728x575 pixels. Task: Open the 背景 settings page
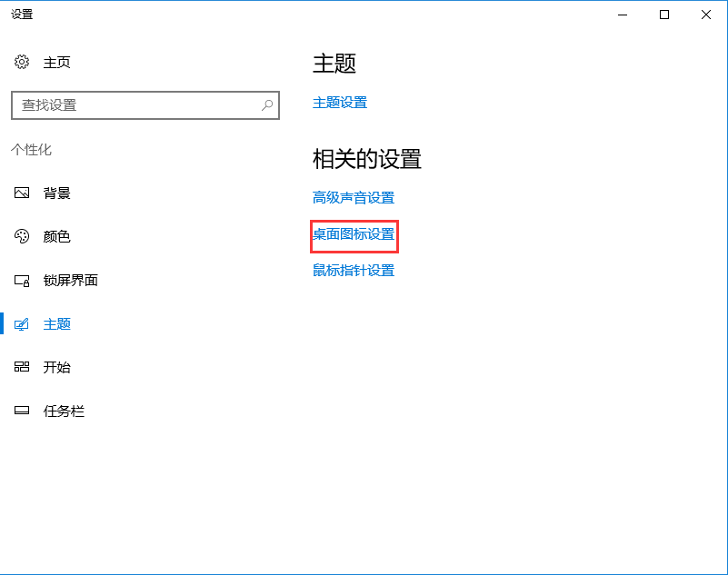click(x=56, y=193)
